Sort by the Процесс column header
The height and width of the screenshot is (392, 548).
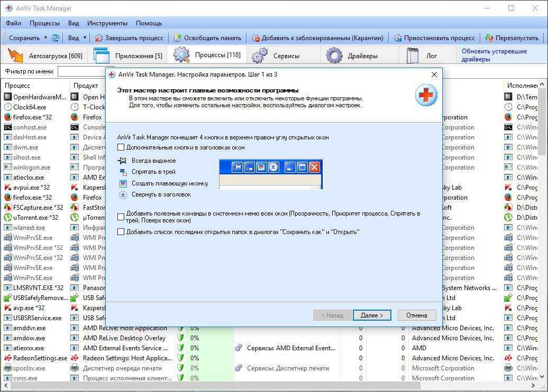click(x=17, y=86)
